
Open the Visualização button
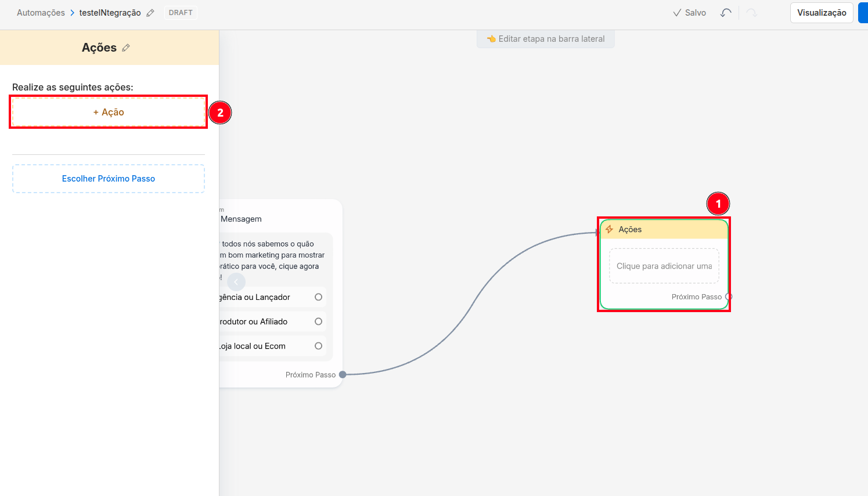pyautogui.click(x=822, y=13)
